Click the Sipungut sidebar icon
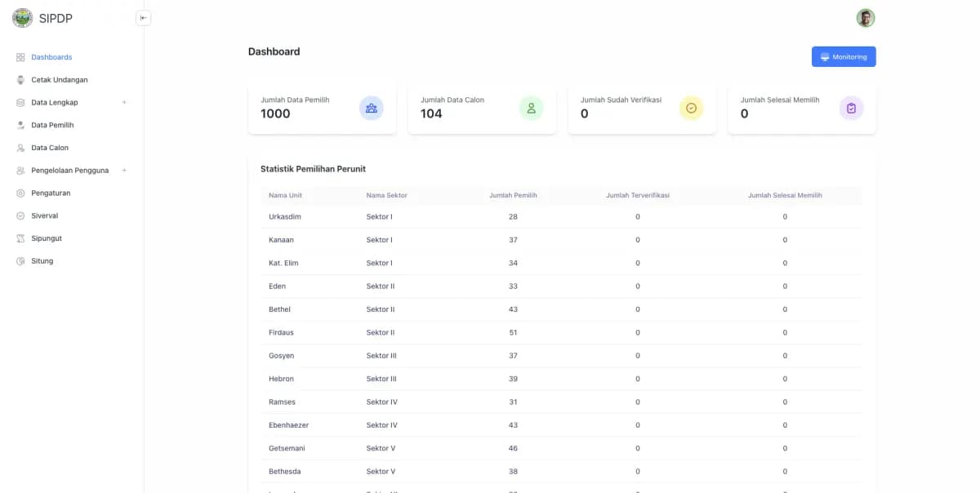This screenshot has height=493, width=980. [x=21, y=238]
